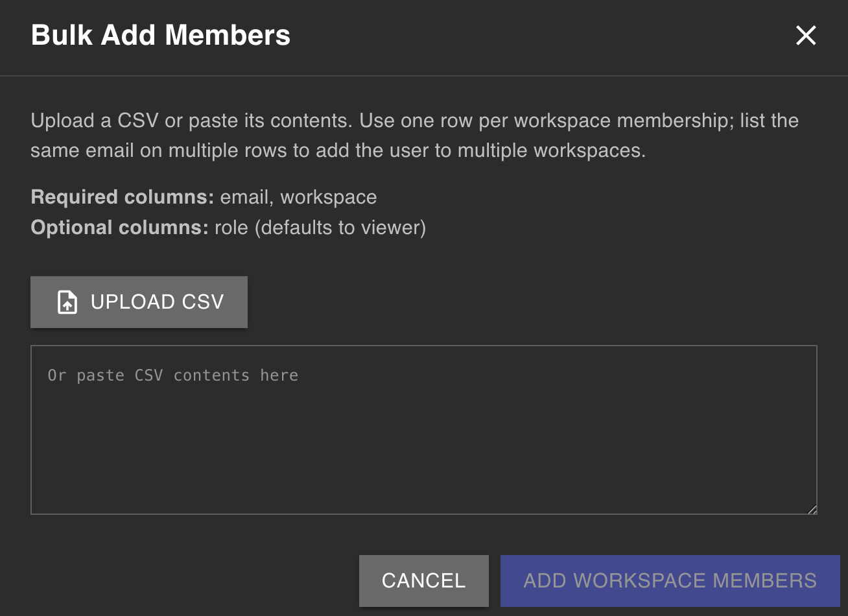
Task: Cancel the bulk add operation
Action: [x=424, y=580]
